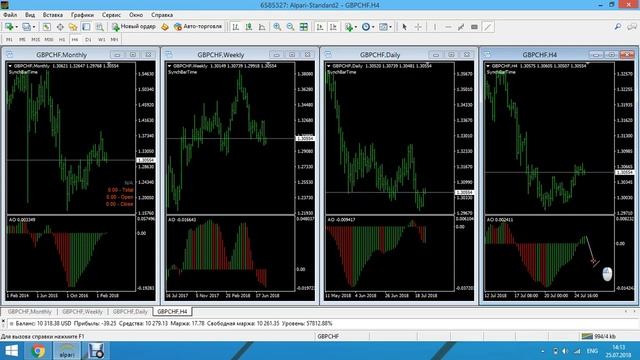Open the search magnifier icon
640x360 pixels.
point(618,27)
